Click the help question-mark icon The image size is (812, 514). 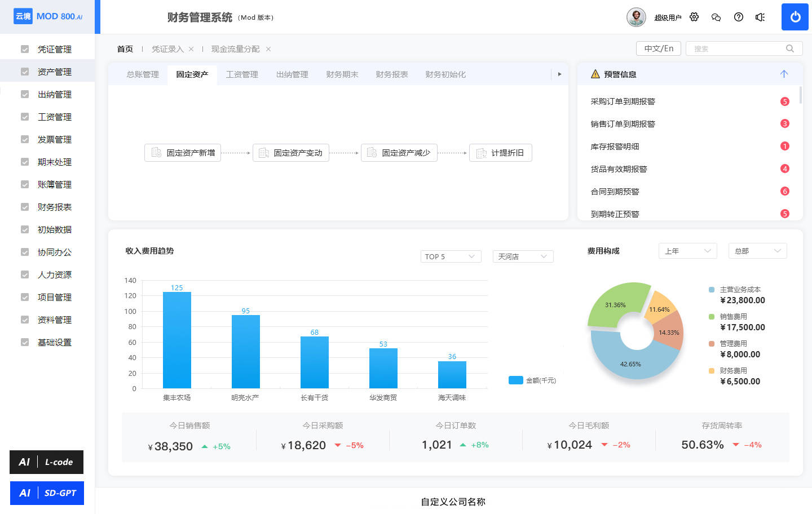click(x=739, y=17)
